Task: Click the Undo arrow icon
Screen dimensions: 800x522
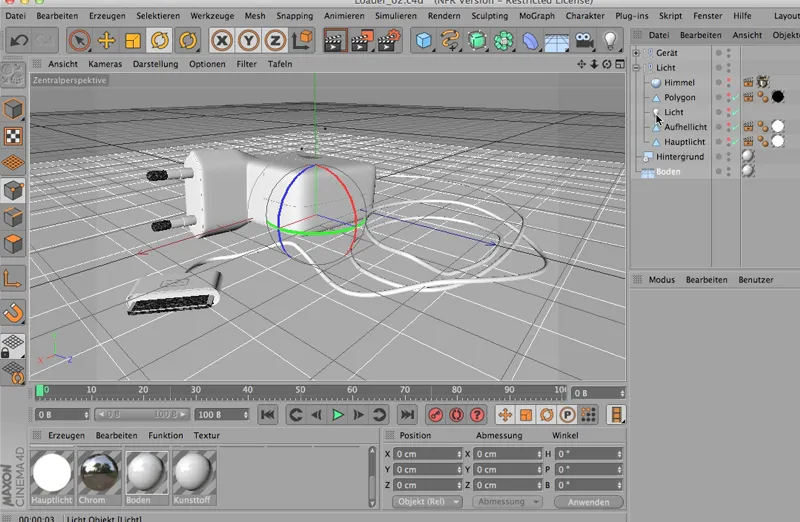Action: pyautogui.click(x=19, y=40)
